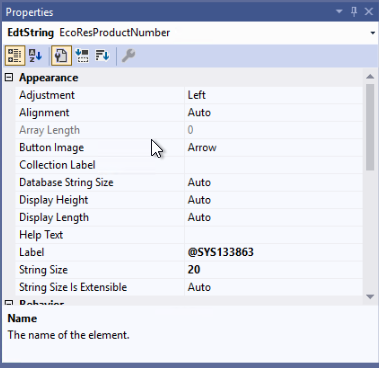Select the Array Length property
Viewport: 379px width, 368px height.
coord(100,130)
